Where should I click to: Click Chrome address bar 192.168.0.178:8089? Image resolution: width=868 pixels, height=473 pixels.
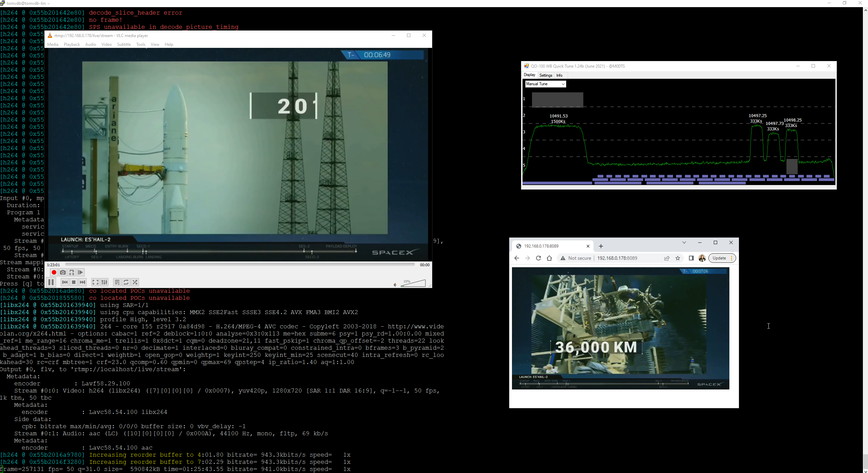click(617, 258)
